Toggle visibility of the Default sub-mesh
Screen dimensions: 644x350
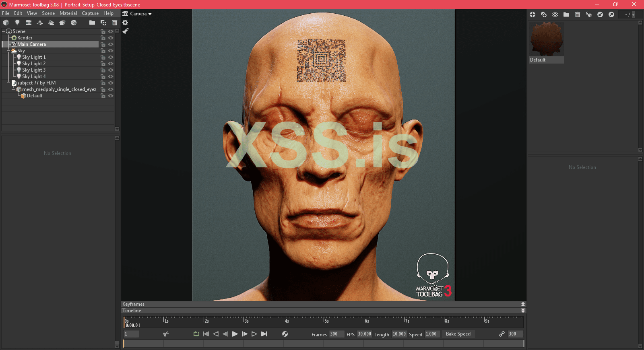[111, 96]
